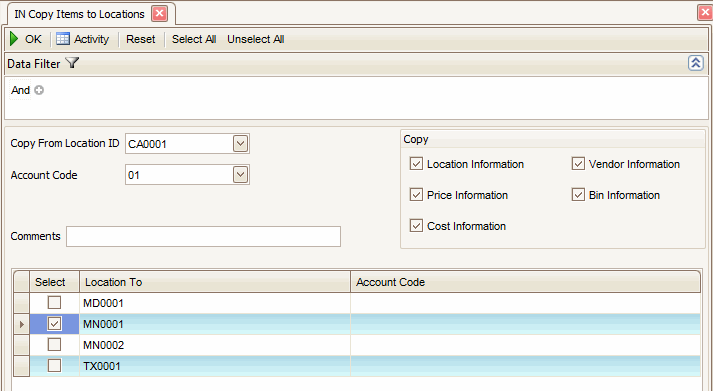The height and width of the screenshot is (391, 713).
Task: Open Copy From Location ID dropdown
Action: [x=241, y=144]
